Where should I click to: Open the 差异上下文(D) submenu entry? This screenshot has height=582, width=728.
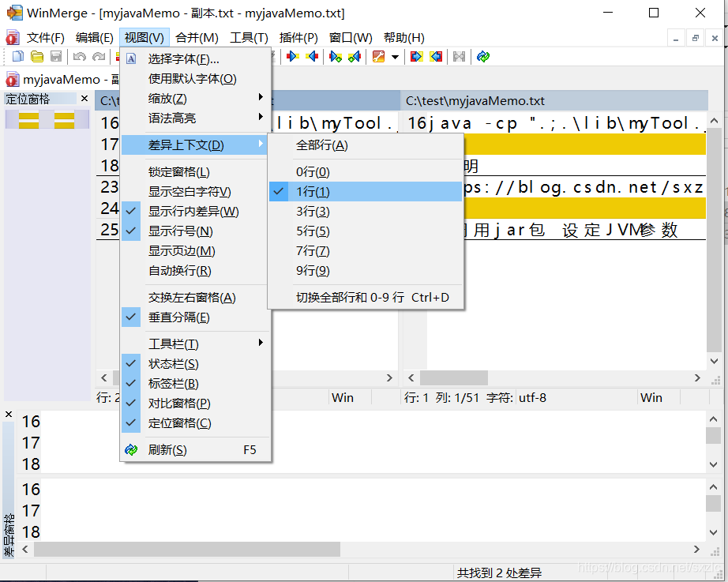[194, 145]
